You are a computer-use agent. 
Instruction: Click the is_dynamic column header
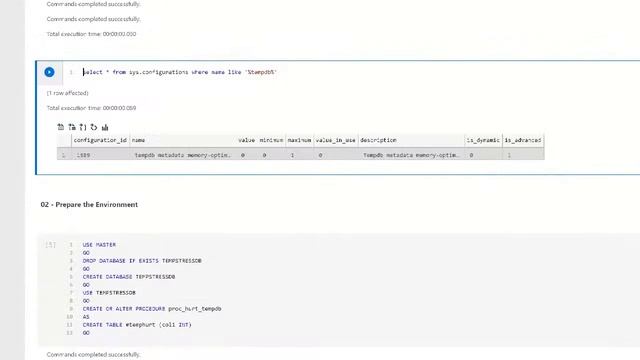coord(483,140)
